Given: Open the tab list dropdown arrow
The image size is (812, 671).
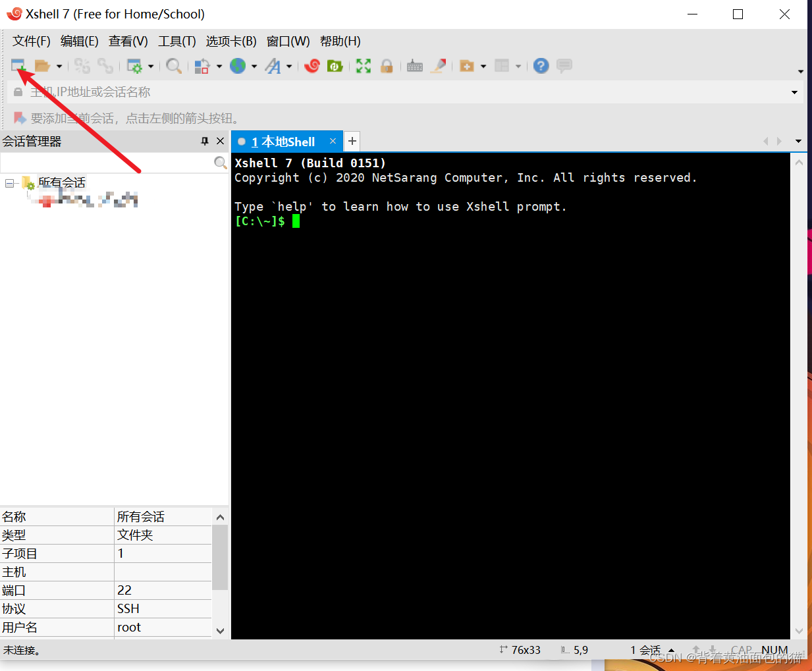Looking at the screenshot, I should 798,141.
